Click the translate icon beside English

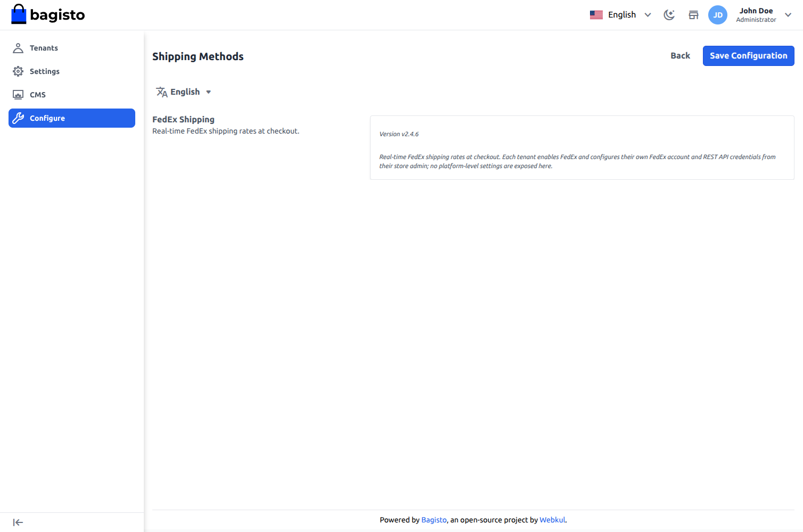pyautogui.click(x=162, y=92)
